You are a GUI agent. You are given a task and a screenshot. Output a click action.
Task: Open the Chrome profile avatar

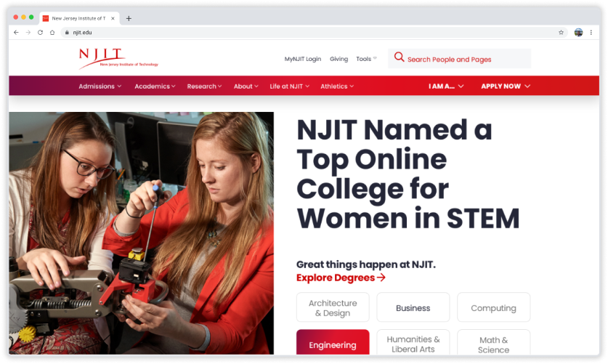click(x=578, y=33)
